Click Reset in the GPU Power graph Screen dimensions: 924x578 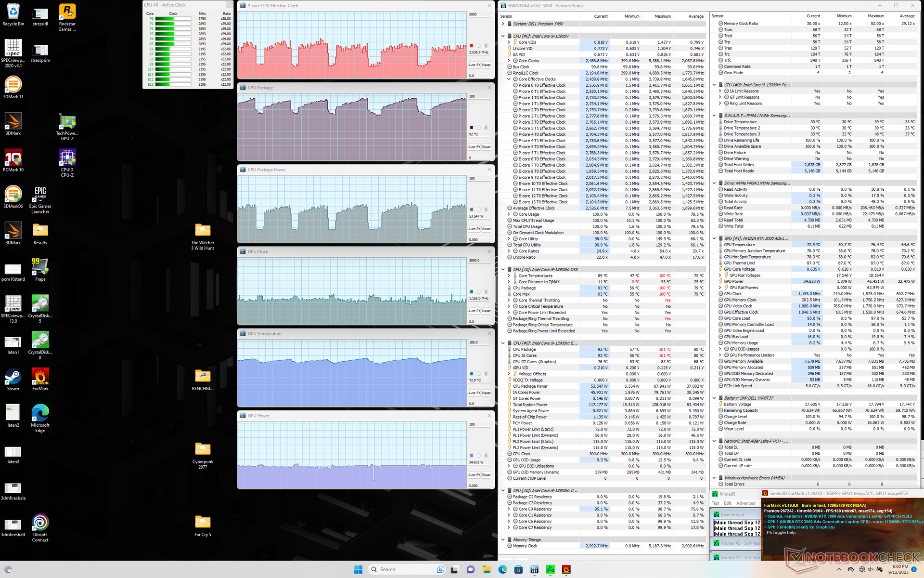(487, 475)
